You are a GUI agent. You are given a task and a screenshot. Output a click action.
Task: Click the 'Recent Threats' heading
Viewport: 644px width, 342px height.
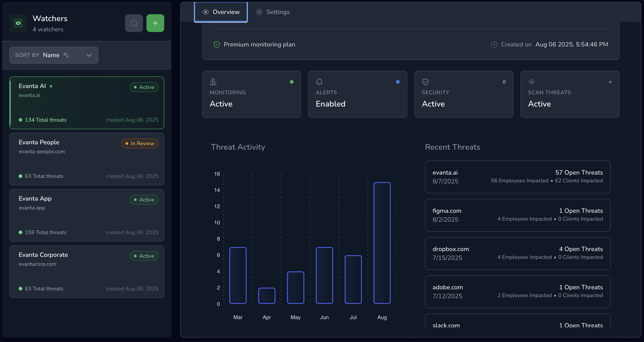(452, 147)
